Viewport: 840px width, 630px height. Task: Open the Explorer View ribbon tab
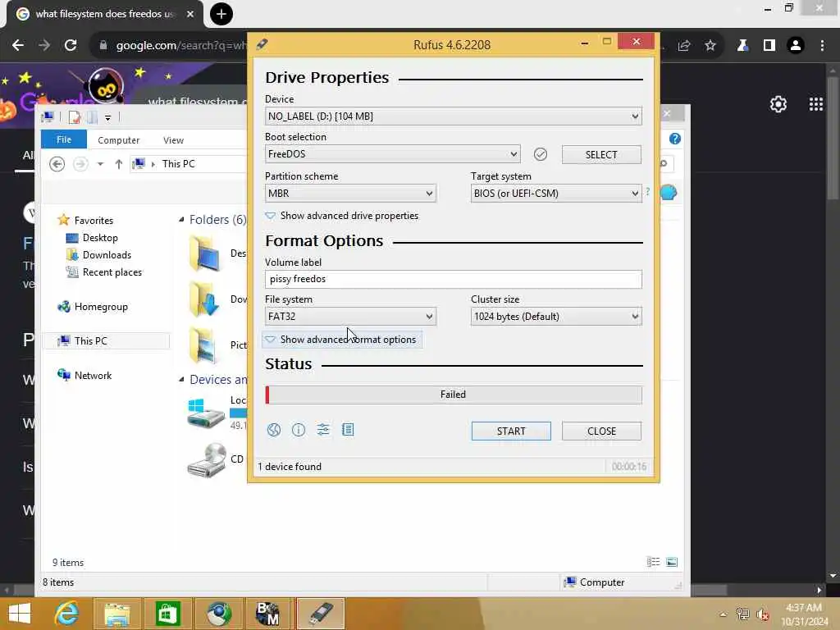pyautogui.click(x=173, y=139)
